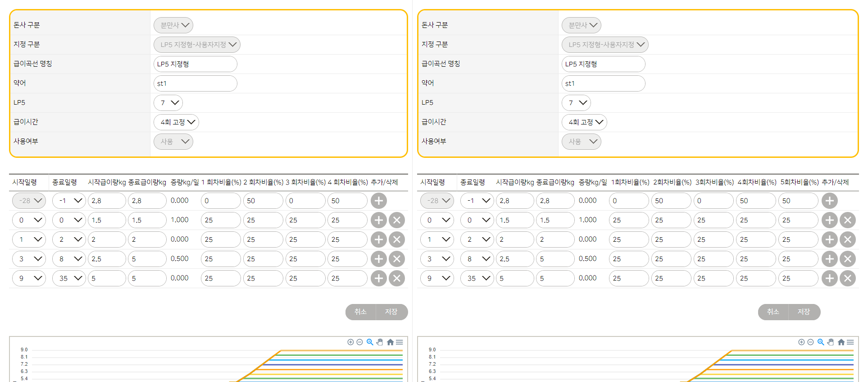Add row after -28 row in left table

(379, 201)
